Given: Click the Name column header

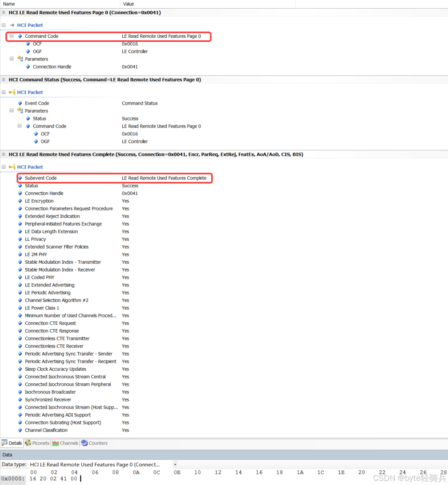Looking at the screenshot, I should (x=60, y=4).
